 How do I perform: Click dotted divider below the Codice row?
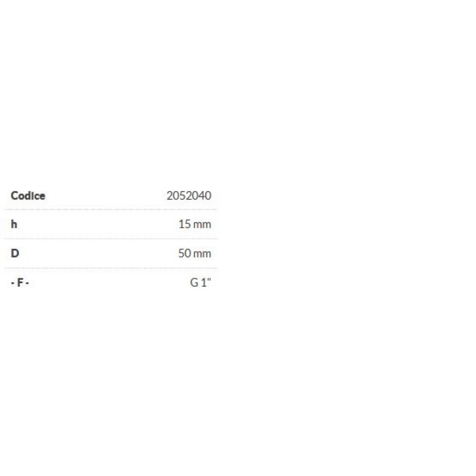coord(111,209)
